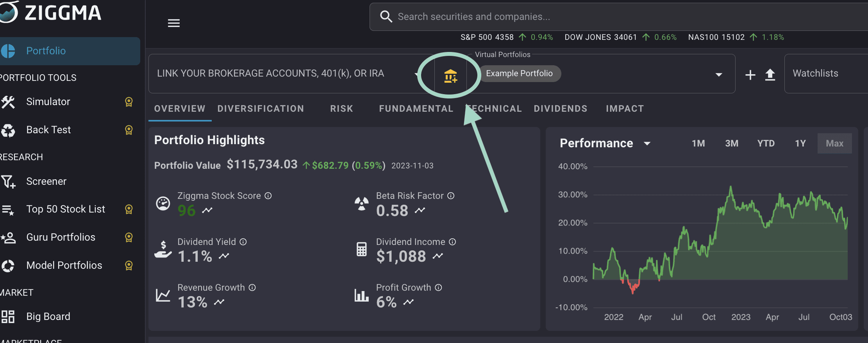868x343 pixels.
Task: Open Beta Risk Factor trend icon
Action: click(x=420, y=211)
